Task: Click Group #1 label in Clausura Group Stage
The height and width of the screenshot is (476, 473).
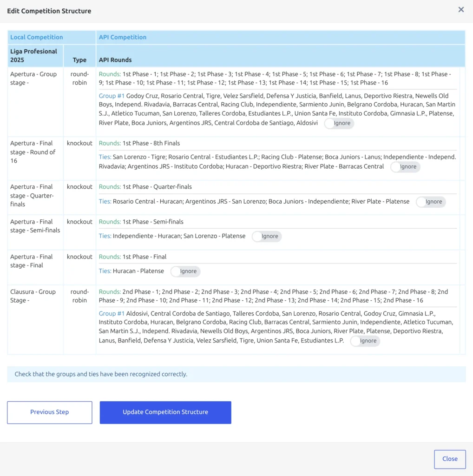Action: click(112, 314)
